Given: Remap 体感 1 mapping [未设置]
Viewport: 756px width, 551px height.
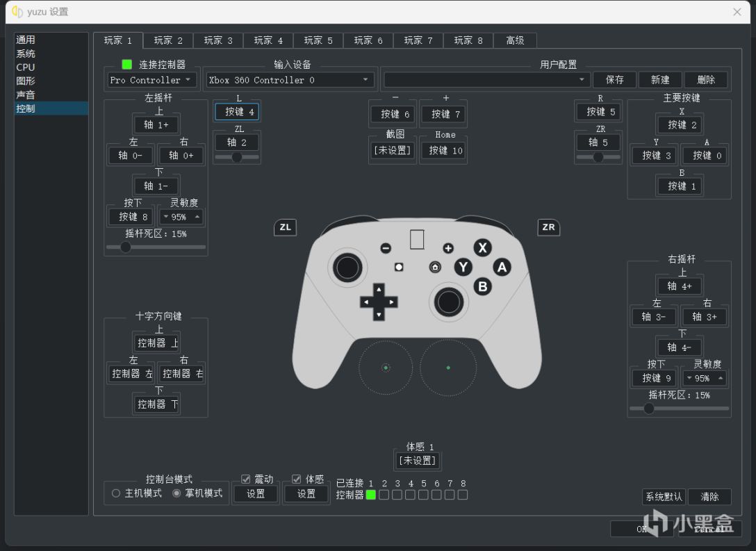Looking at the screenshot, I should [418, 461].
